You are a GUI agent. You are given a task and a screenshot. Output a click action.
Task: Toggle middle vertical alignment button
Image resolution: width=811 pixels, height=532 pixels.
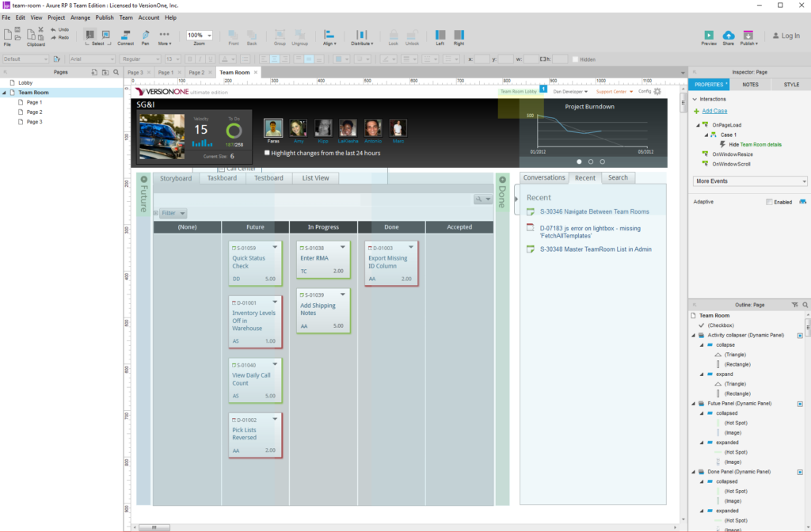(x=309, y=59)
